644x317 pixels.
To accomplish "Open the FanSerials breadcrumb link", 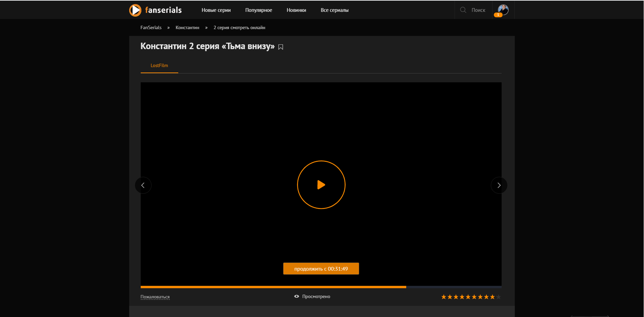I will (x=151, y=28).
